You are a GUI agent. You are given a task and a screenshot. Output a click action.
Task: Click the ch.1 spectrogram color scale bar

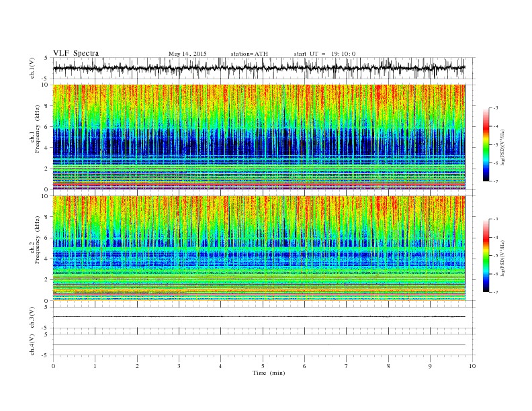(486, 144)
